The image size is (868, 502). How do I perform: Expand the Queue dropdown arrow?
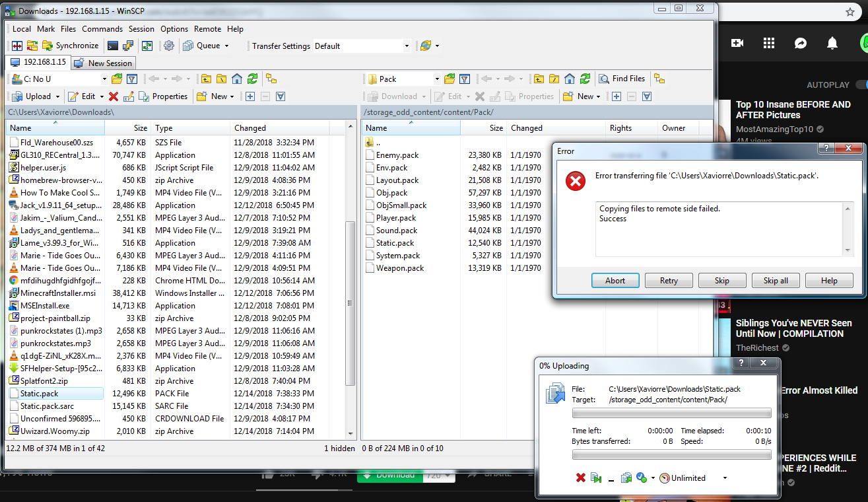pyautogui.click(x=226, y=46)
